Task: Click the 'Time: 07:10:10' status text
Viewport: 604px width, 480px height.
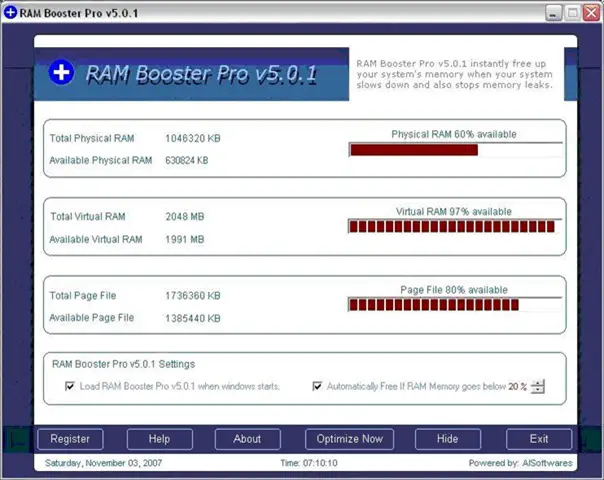Action: [x=309, y=463]
